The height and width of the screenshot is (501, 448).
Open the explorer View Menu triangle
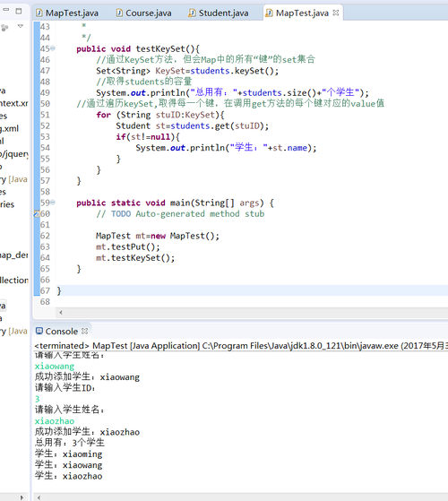pos(21,26)
